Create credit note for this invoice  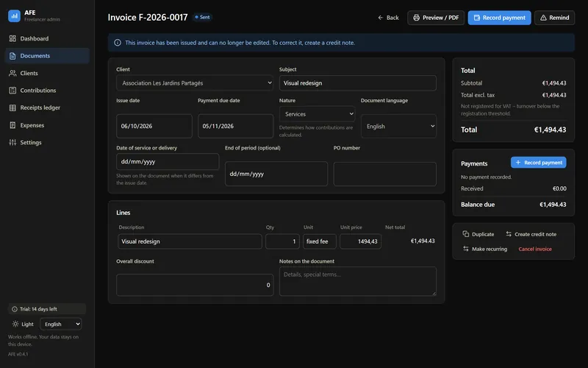pyautogui.click(x=531, y=234)
